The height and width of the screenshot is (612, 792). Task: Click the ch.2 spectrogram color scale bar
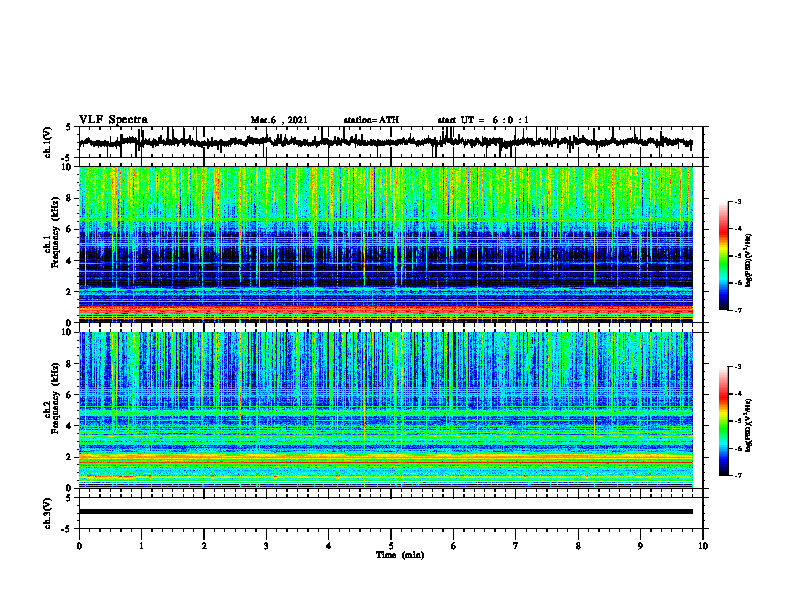point(723,421)
